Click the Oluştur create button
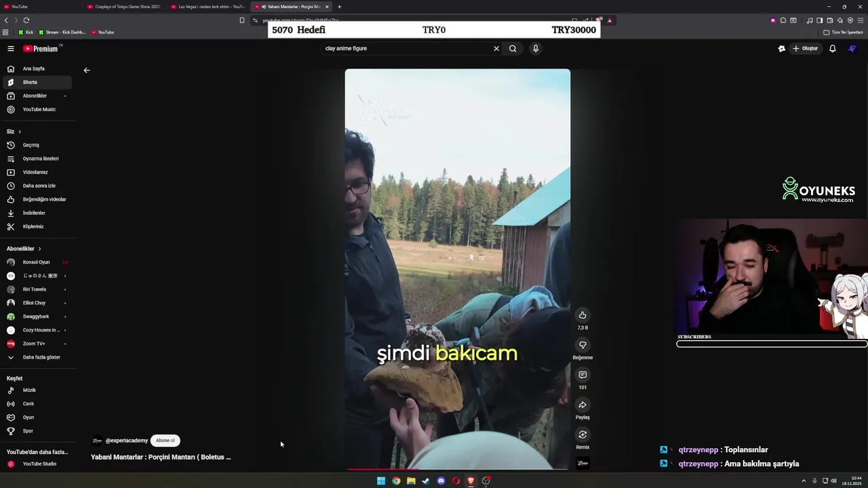The height and width of the screenshot is (488, 868). pyautogui.click(x=806, y=49)
